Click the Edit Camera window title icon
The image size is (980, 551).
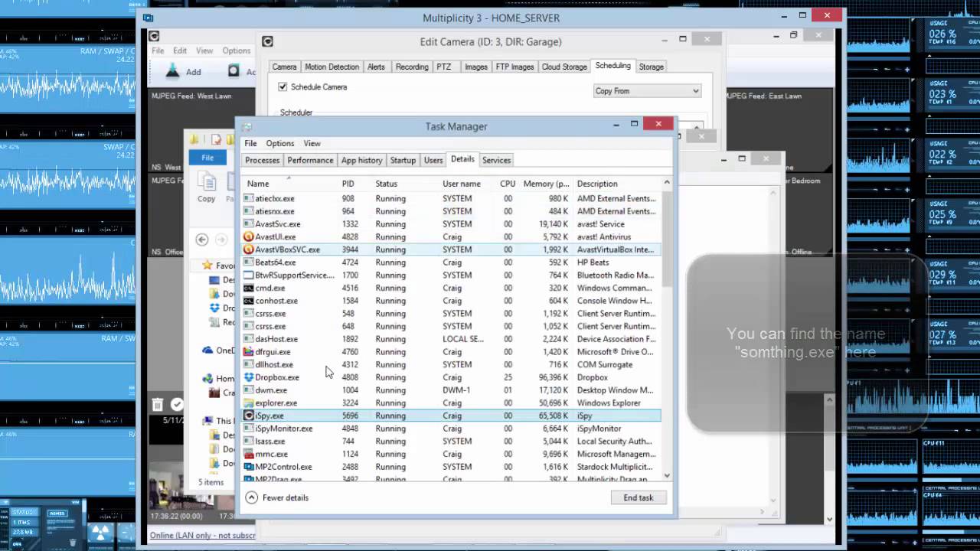point(267,41)
